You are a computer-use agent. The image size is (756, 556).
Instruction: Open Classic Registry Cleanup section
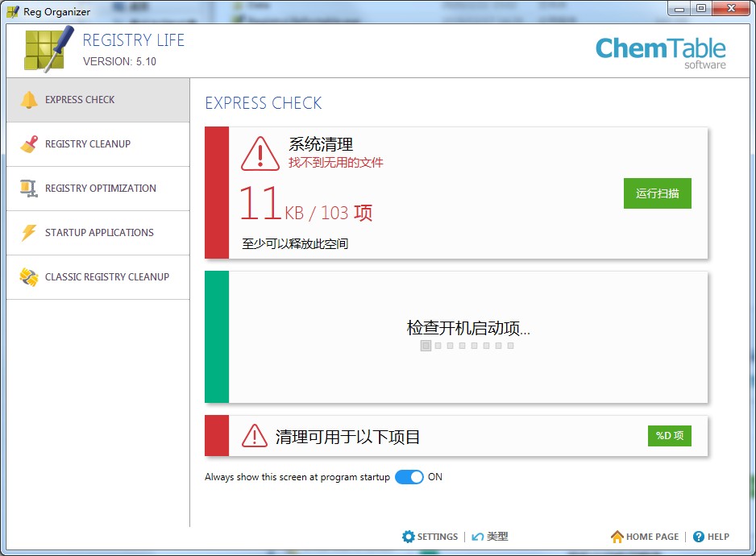(98, 277)
